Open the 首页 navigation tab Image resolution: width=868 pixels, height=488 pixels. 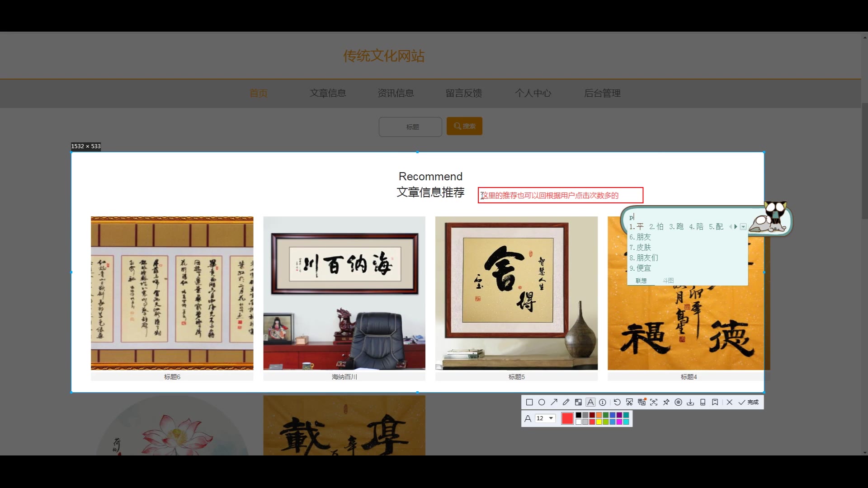[259, 93]
